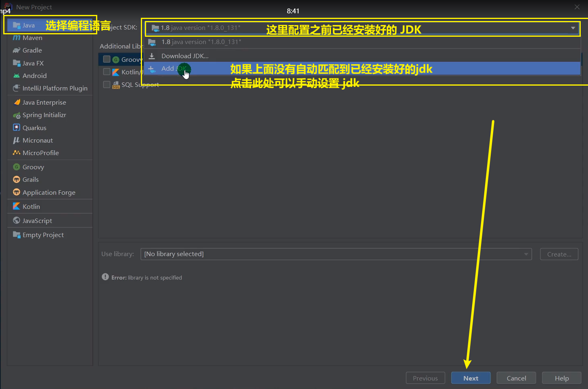Click the Add JDK plus icon
588x389 pixels.
[151, 69]
